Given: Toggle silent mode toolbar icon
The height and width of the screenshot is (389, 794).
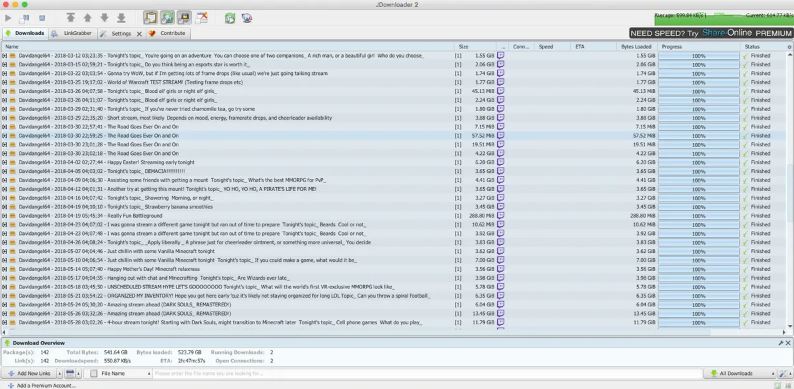Looking at the screenshot, I should 202,18.
